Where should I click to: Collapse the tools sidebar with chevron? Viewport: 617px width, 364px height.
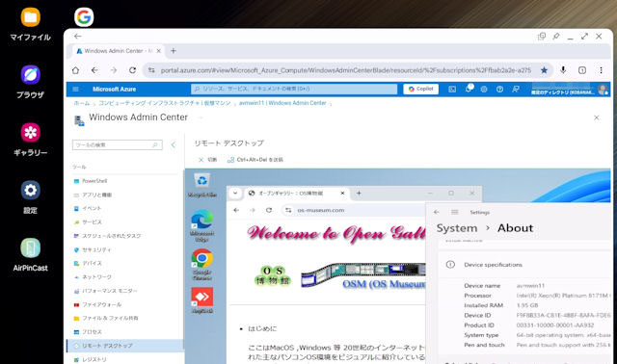[x=174, y=145]
